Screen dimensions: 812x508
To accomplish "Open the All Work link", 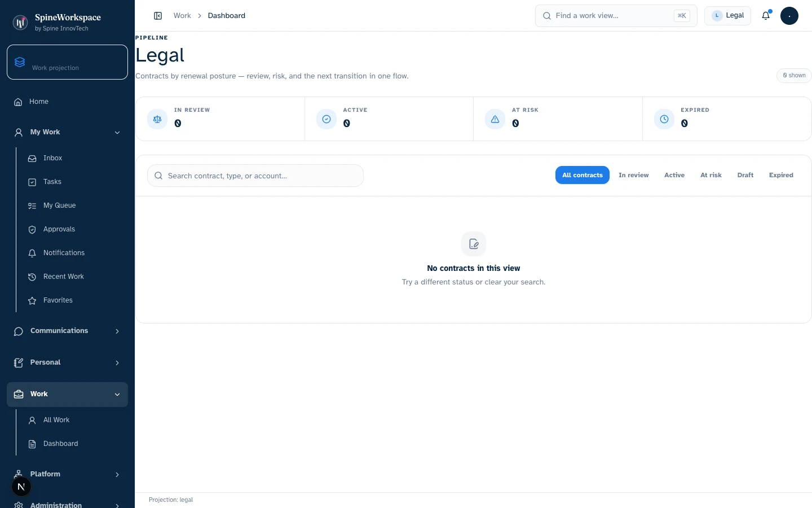I will tap(74, 420).
